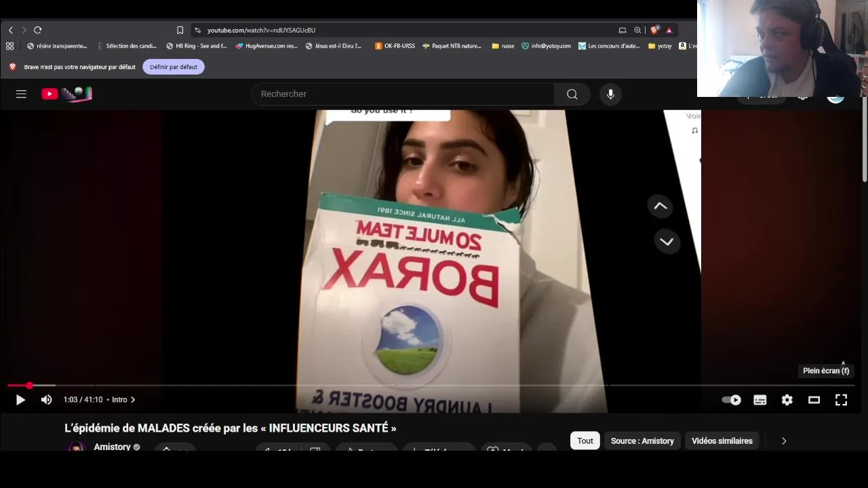This screenshot has width=868, height=488.
Task: Open OK-FB-URSS bookmark
Action: (395, 46)
